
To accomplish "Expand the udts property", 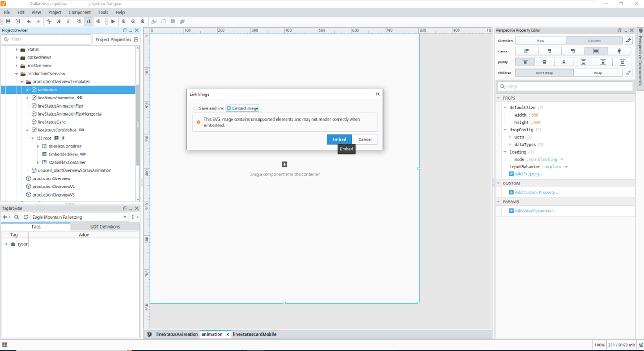I will (510, 137).
